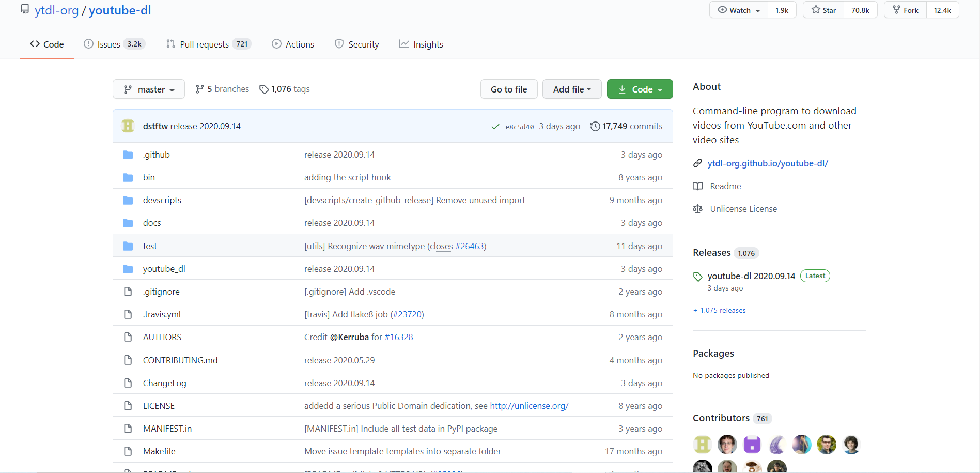This screenshot has height=473, width=980.
Task: Open the @Kerruba mention link
Action: tap(349, 337)
